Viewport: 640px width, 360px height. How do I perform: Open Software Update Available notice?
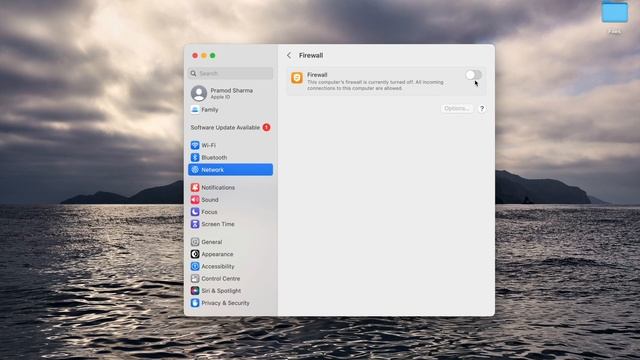231,127
